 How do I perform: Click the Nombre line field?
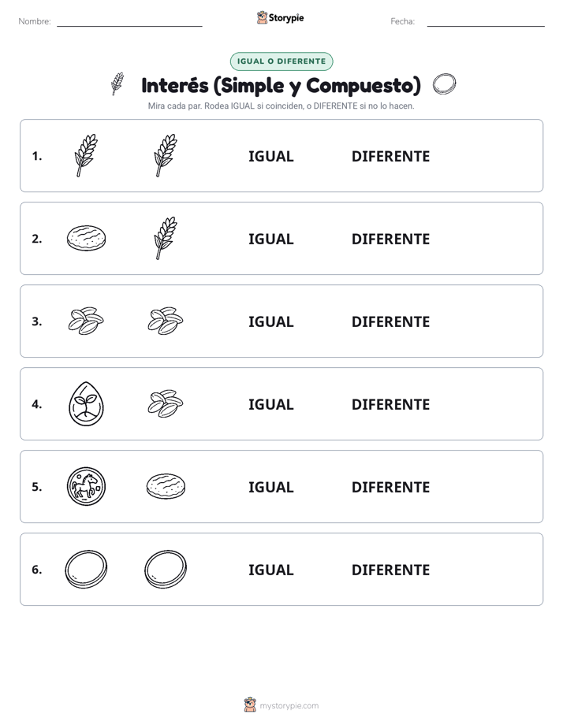(x=129, y=21)
